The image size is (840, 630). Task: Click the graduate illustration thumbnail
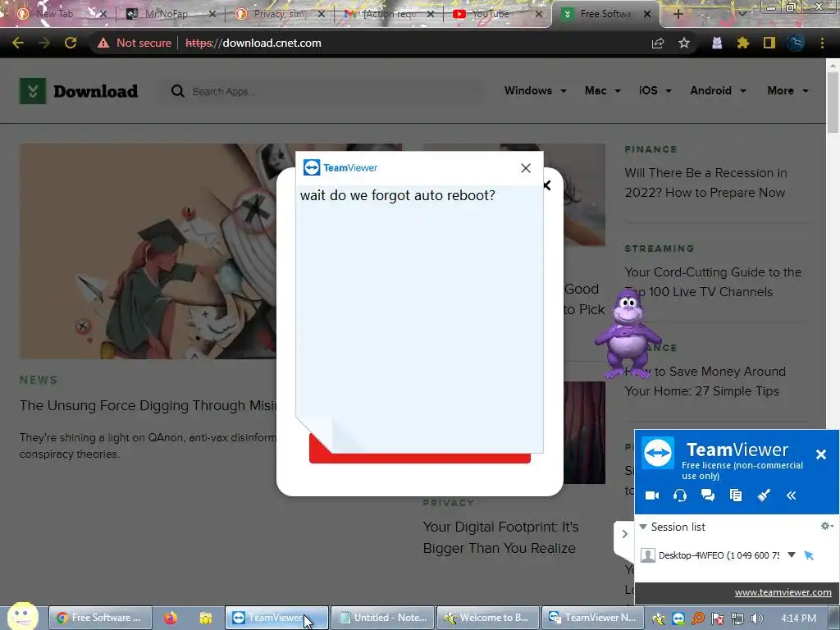pos(148,251)
